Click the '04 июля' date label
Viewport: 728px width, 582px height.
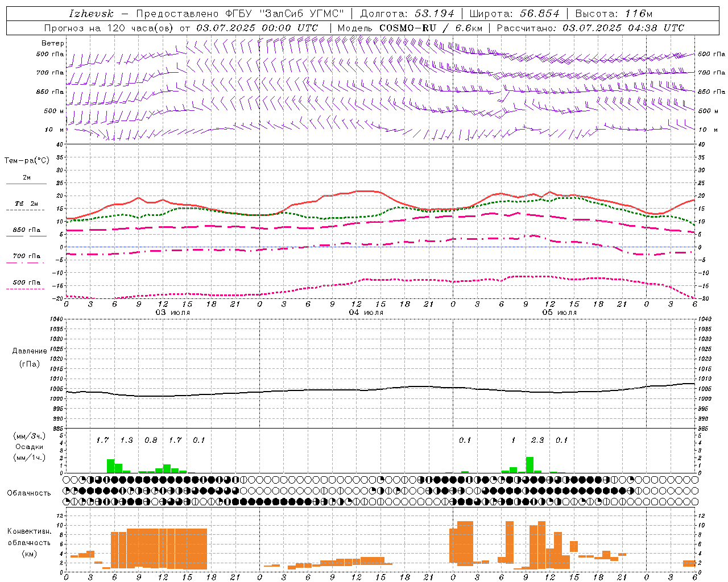click(366, 313)
